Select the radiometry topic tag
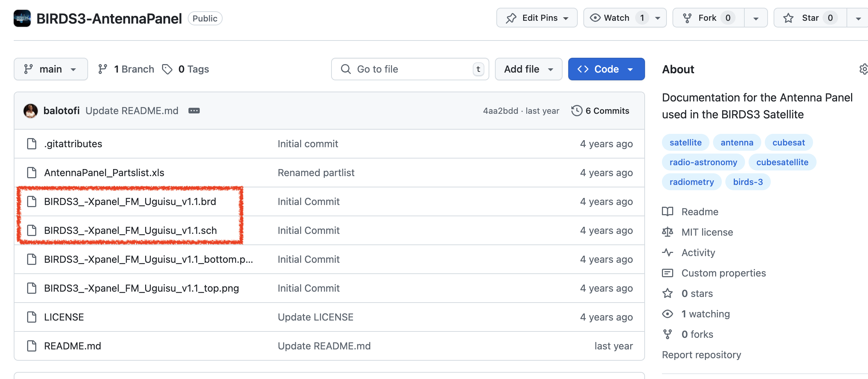868x379 pixels. [692, 182]
